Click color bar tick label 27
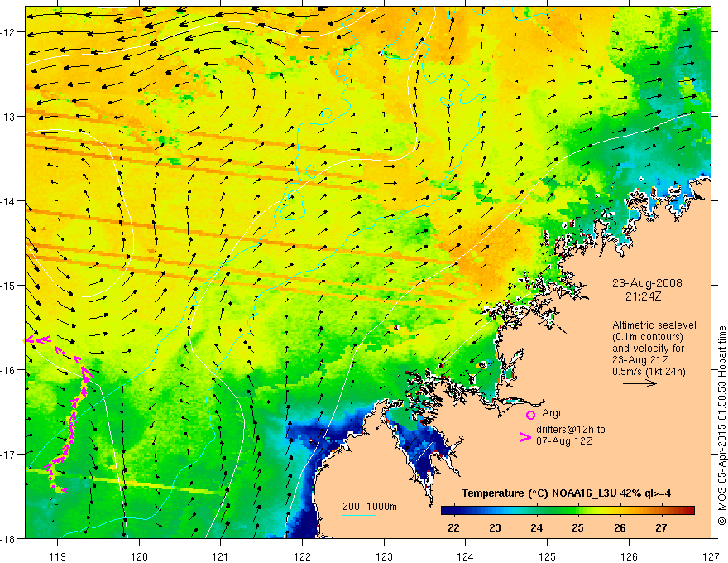The image size is (728, 563). pos(661,527)
